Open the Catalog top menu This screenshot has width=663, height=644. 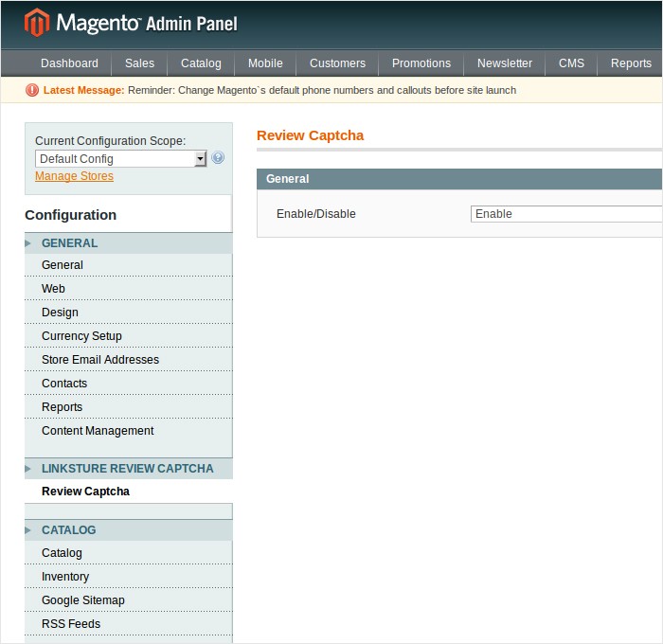tap(201, 63)
